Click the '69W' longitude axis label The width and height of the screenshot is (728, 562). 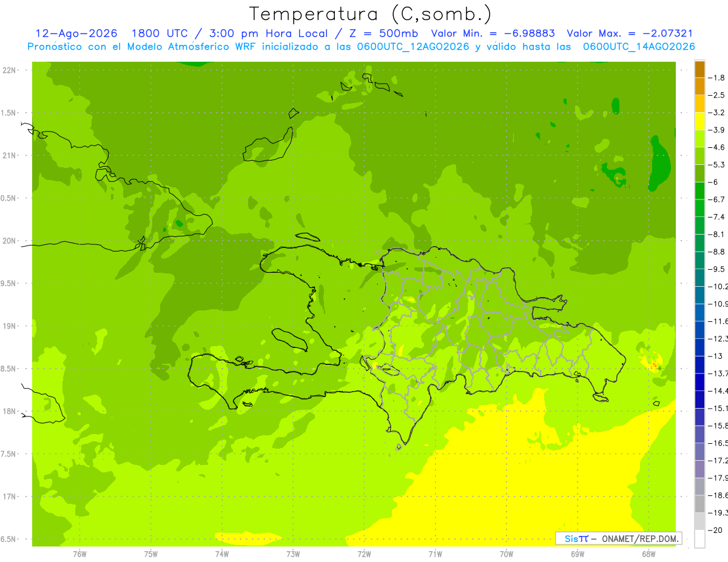tap(578, 554)
